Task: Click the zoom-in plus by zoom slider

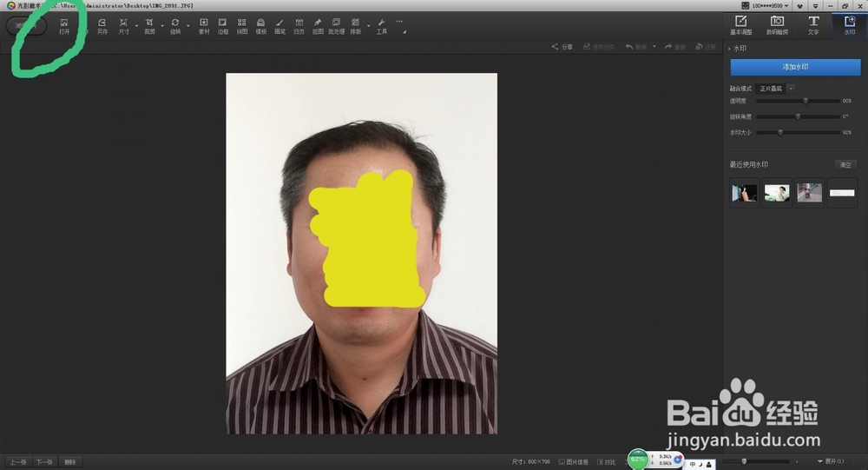Action: tap(797, 461)
